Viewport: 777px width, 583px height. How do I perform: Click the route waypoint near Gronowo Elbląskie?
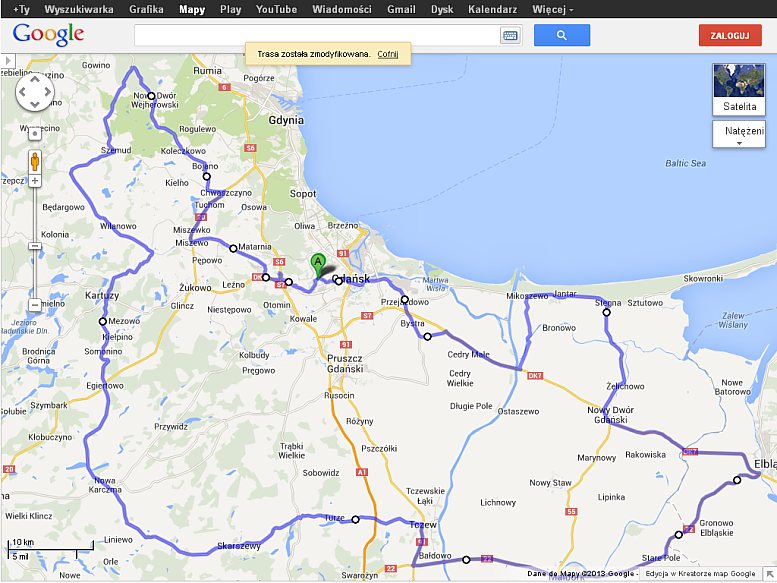(x=678, y=534)
